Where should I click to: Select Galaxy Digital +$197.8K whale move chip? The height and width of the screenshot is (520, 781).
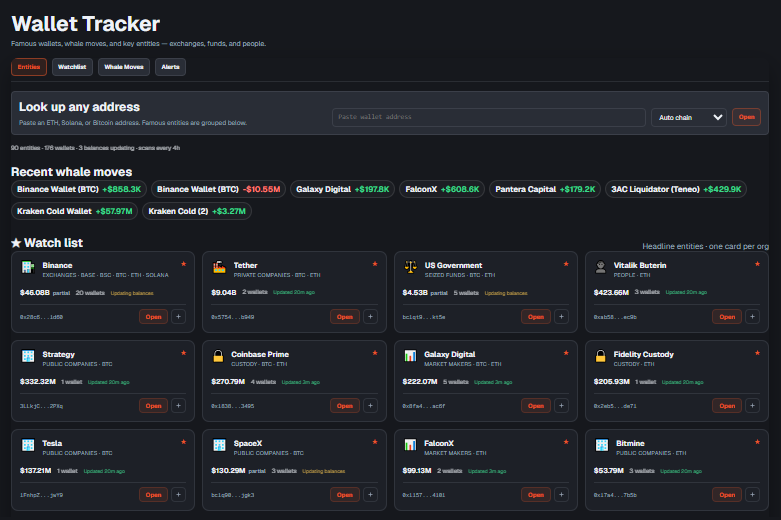[343, 189]
